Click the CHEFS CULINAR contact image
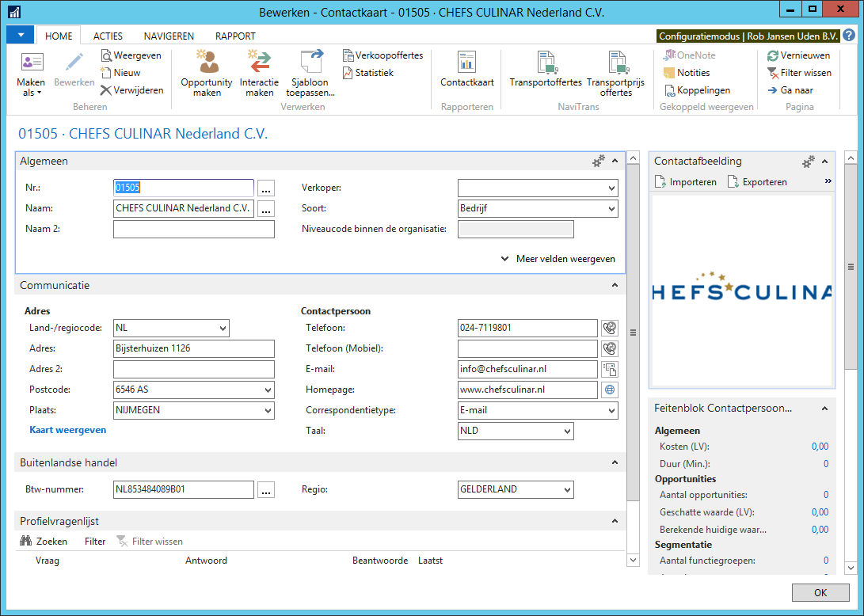Screen dimensions: 864x616 [x=742, y=291]
